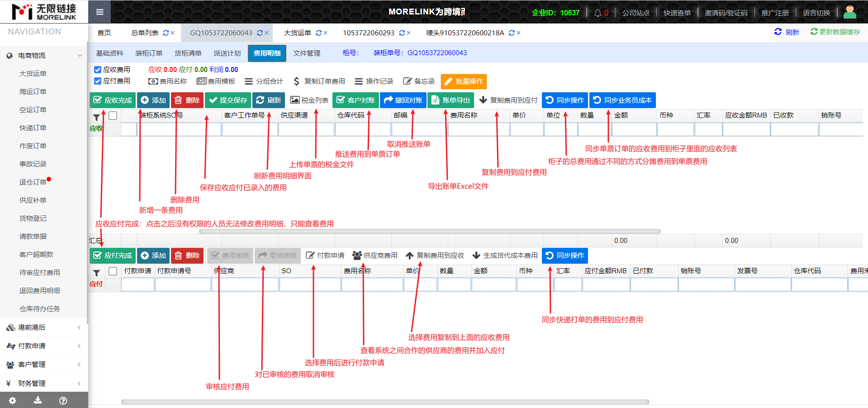Click 添加 button in payable toolbar
The image size is (868, 408).
[153, 256]
